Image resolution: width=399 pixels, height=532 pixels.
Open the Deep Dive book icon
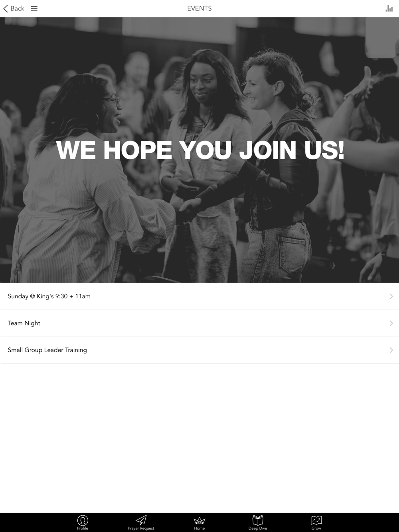258,520
